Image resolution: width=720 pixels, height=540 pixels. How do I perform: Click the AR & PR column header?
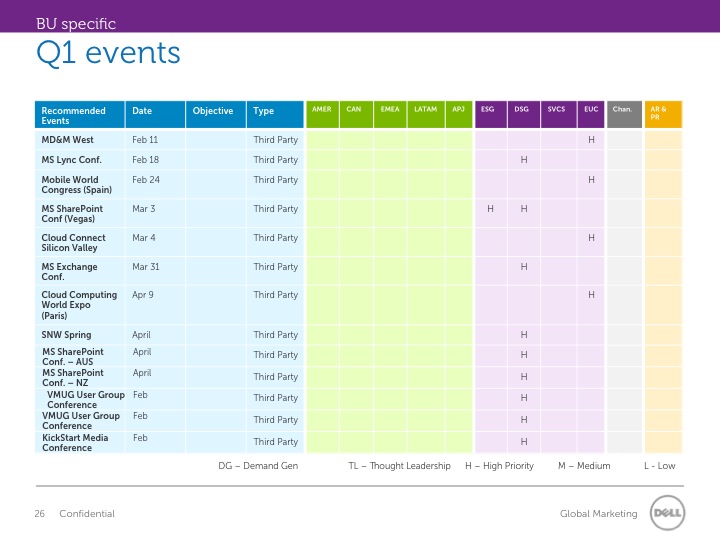click(x=663, y=115)
